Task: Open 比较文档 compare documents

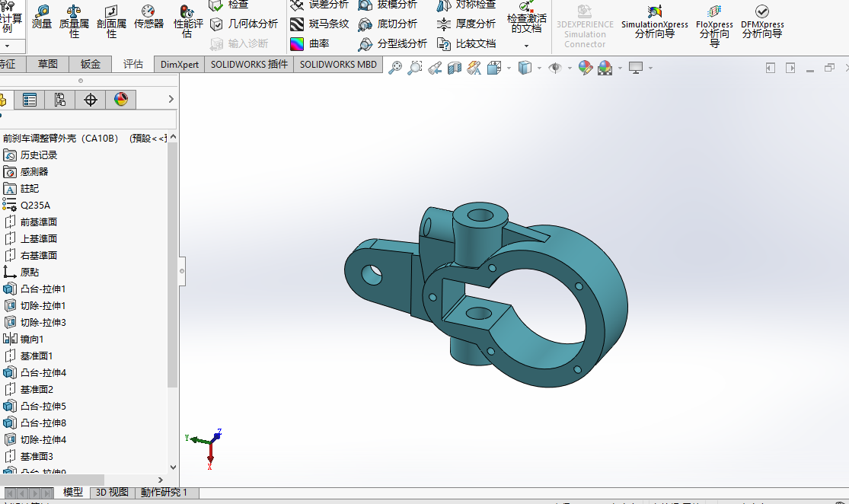Action: (466, 43)
